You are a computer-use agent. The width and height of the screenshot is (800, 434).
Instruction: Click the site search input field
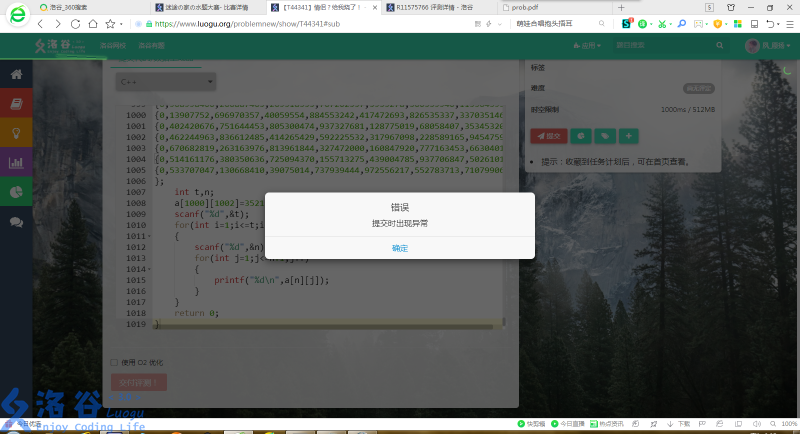(x=665, y=45)
